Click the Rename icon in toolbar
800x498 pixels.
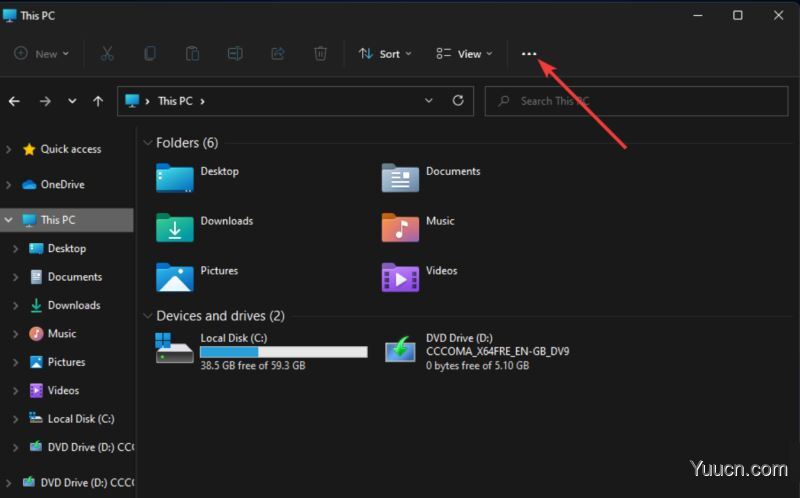click(x=235, y=54)
